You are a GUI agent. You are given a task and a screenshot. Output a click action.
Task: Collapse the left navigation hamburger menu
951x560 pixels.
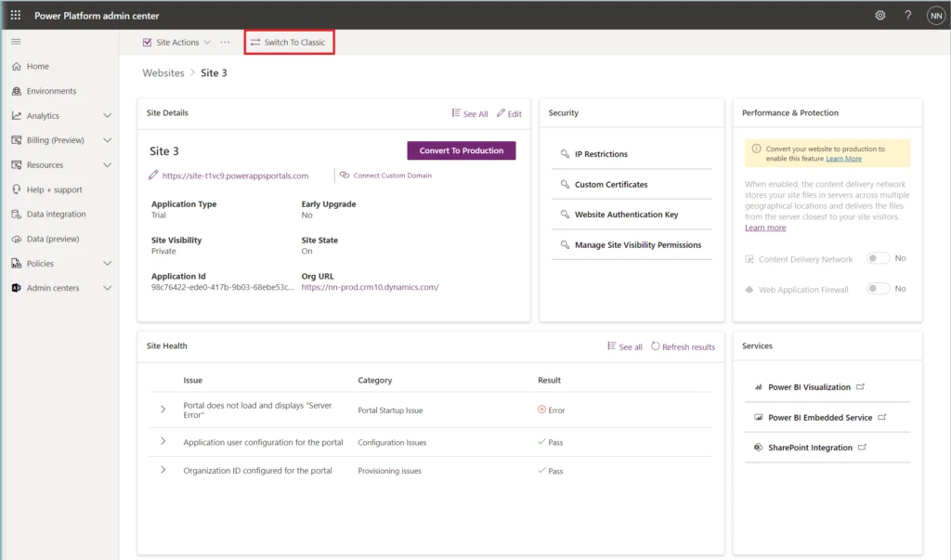16,42
